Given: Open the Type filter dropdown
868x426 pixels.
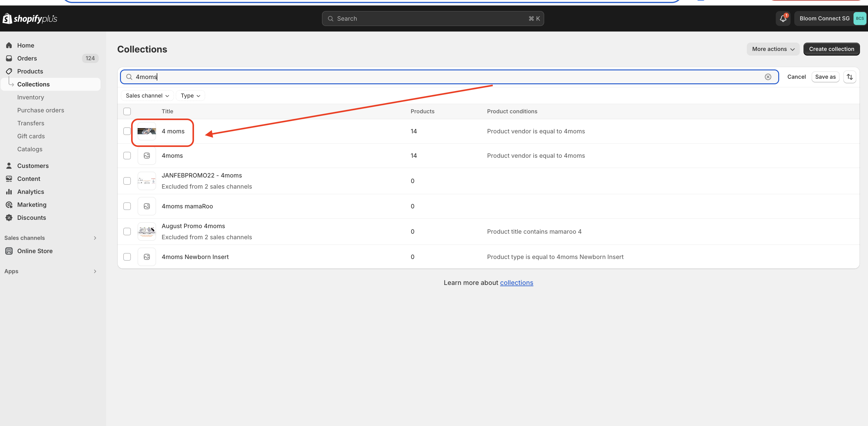Looking at the screenshot, I should click(190, 96).
